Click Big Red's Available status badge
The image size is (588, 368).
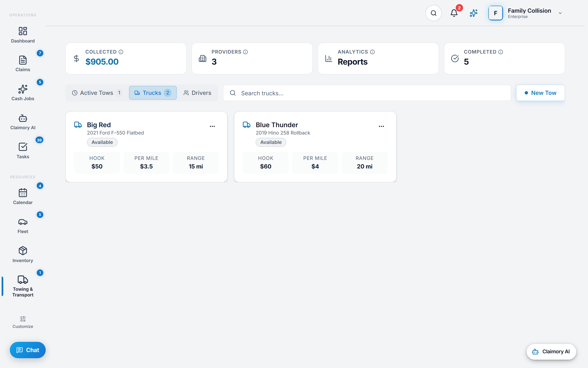(102, 142)
